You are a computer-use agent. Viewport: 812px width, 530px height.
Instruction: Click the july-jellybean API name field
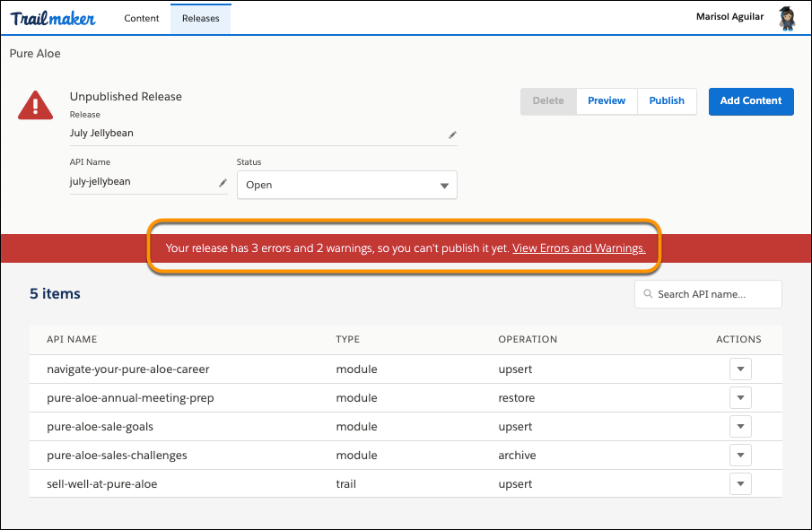(x=148, y=182)
